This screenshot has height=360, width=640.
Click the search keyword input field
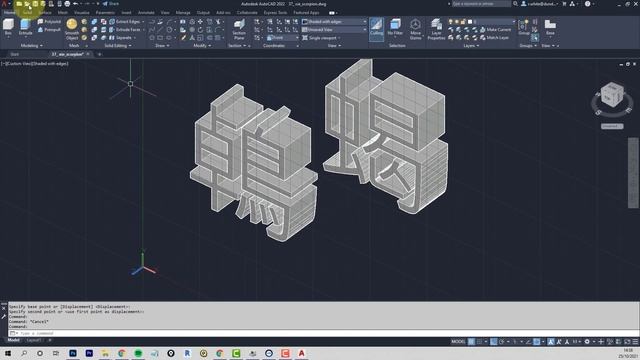click(481, 4)
